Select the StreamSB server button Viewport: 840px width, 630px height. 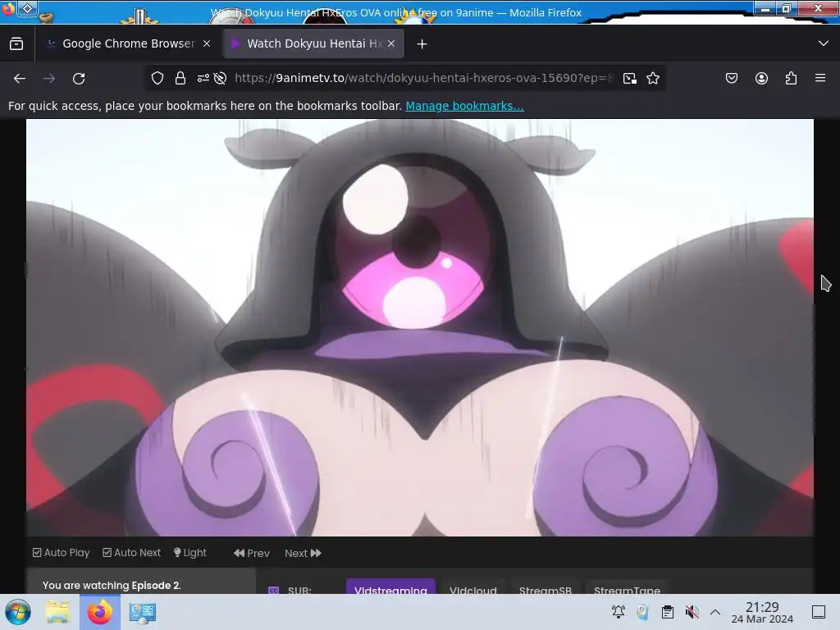pos(546,587)
